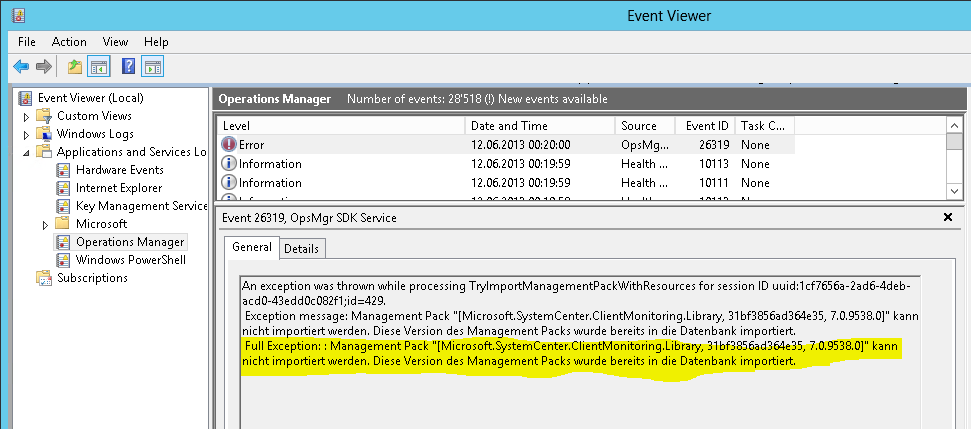Sort events by the Level column header
The height and width of the screenshot is (429, 971).
coord(341,126)
